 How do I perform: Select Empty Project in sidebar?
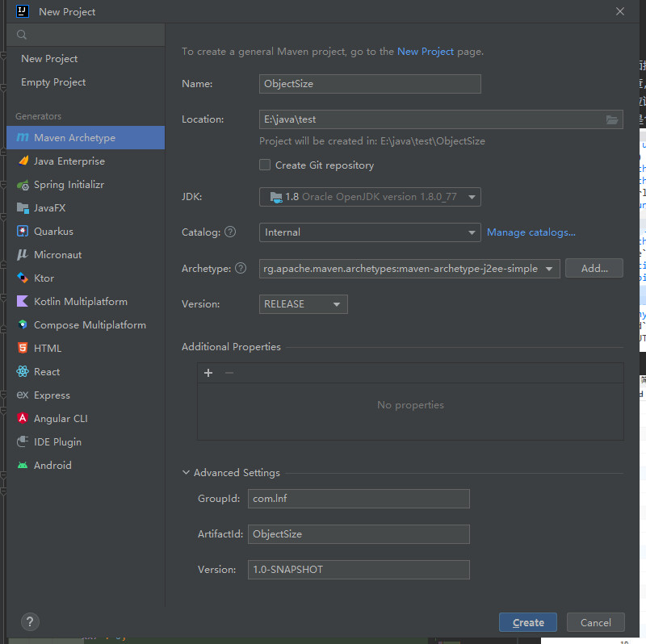click(53, 82)
